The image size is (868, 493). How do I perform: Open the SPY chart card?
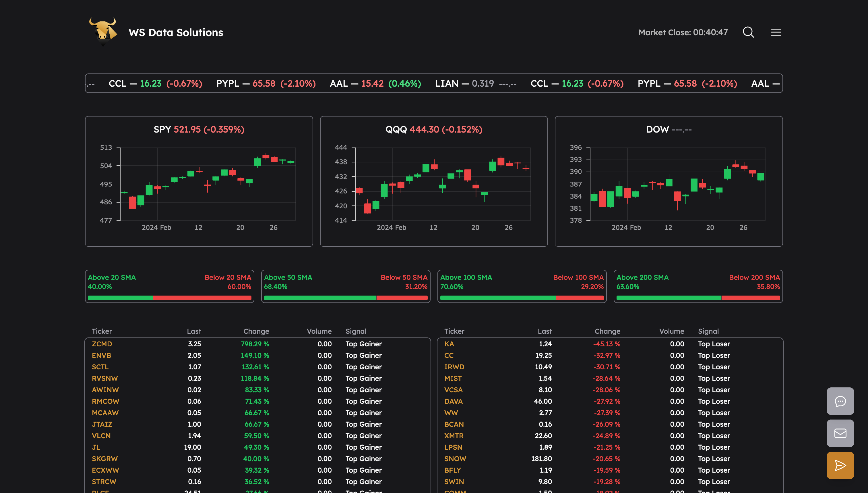pyautogui.click(x=199, y=181)
